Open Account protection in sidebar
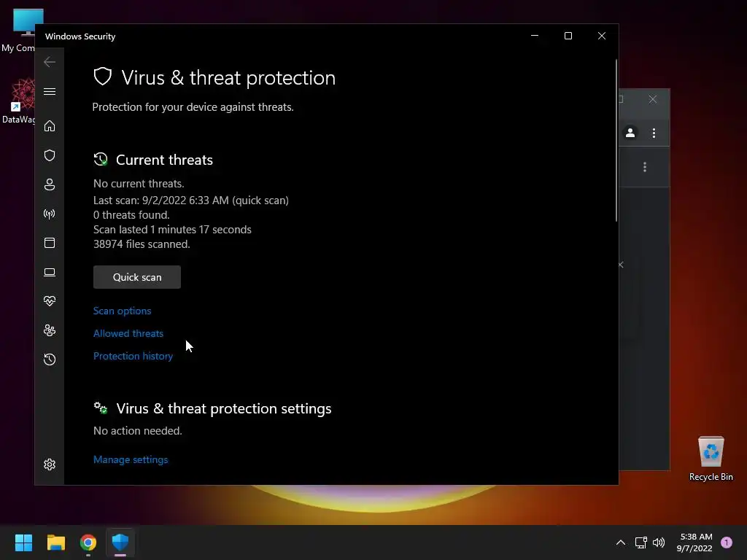Viewport: 747px width, 560px height. pyautogui.click(x=50, y=184)
